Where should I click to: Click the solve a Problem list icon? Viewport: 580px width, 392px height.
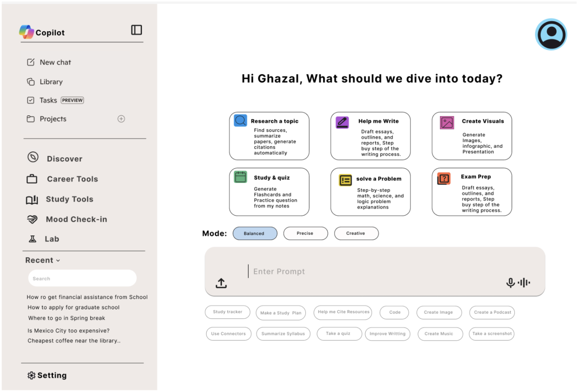[345, 180]
